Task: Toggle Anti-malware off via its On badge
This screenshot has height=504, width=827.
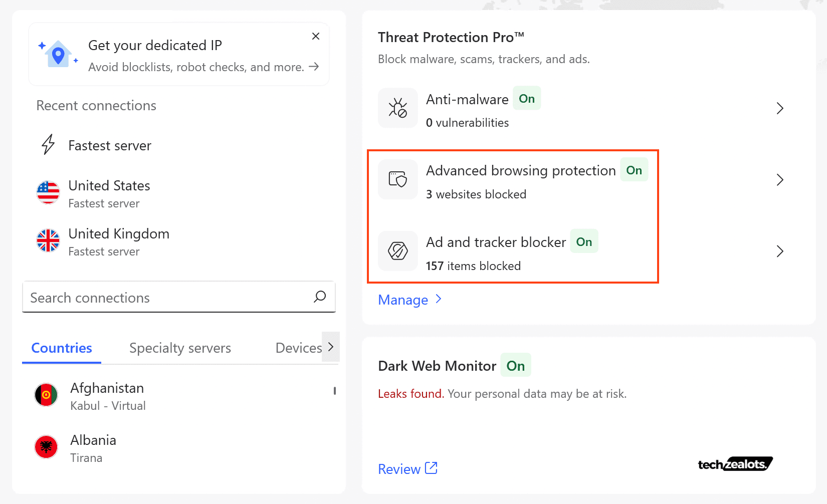Action: pyautogui.click(x=526, y=98)
